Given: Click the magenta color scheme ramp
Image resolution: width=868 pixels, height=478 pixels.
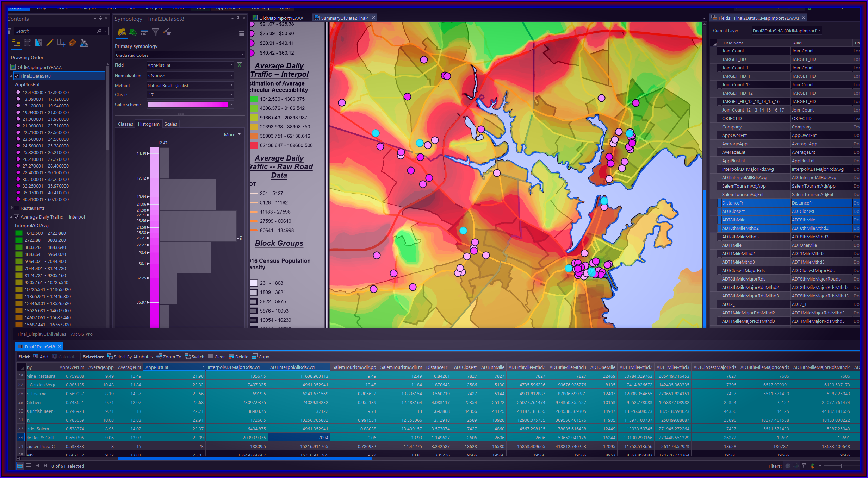Looking at the screenshot, I should pyautogui.click(x=188, y=105).
